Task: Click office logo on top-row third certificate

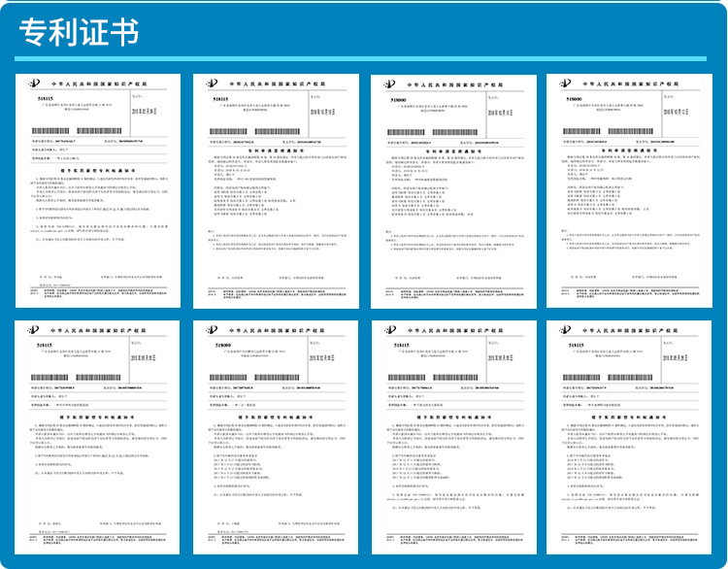Action: (x=389, y=84)
